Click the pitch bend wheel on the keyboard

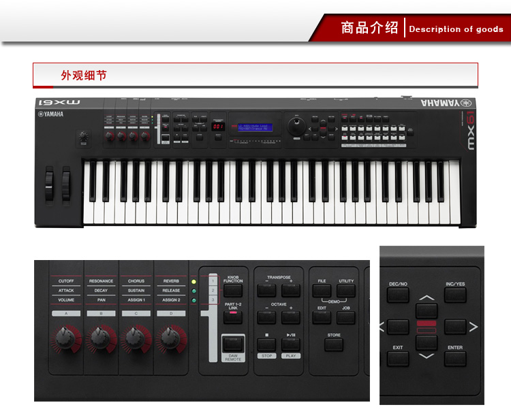point(49,185)
